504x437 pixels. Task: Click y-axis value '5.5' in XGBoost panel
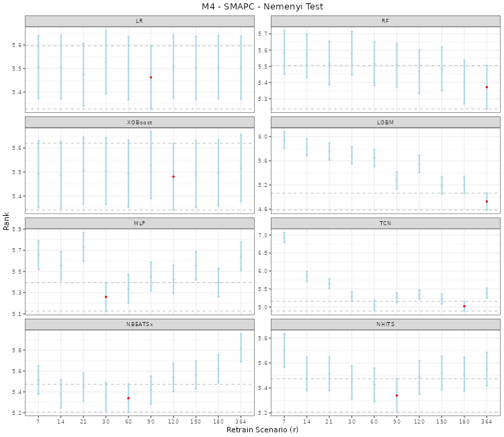(x=17, y=172)
